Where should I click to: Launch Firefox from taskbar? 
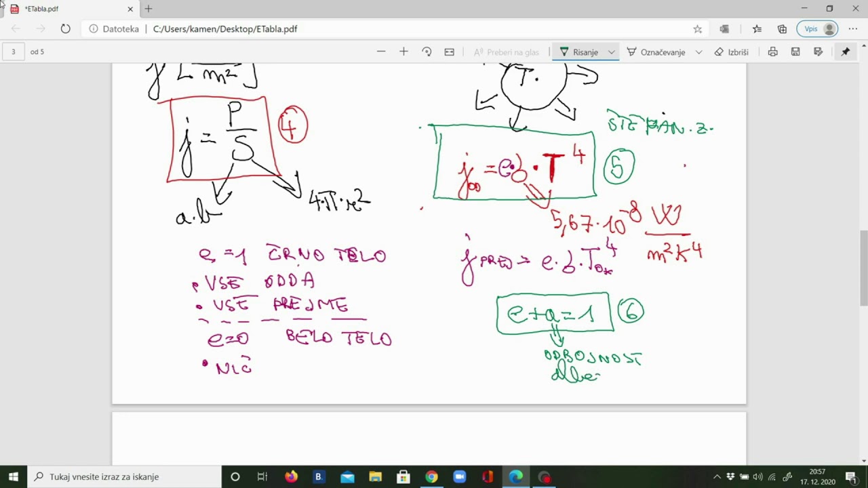pos(291,476)
